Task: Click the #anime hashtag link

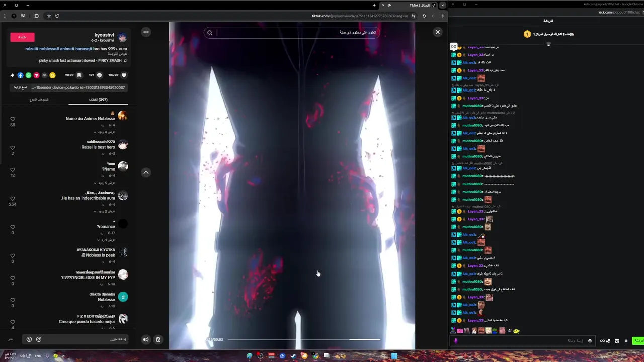Action: click(66, 49)
